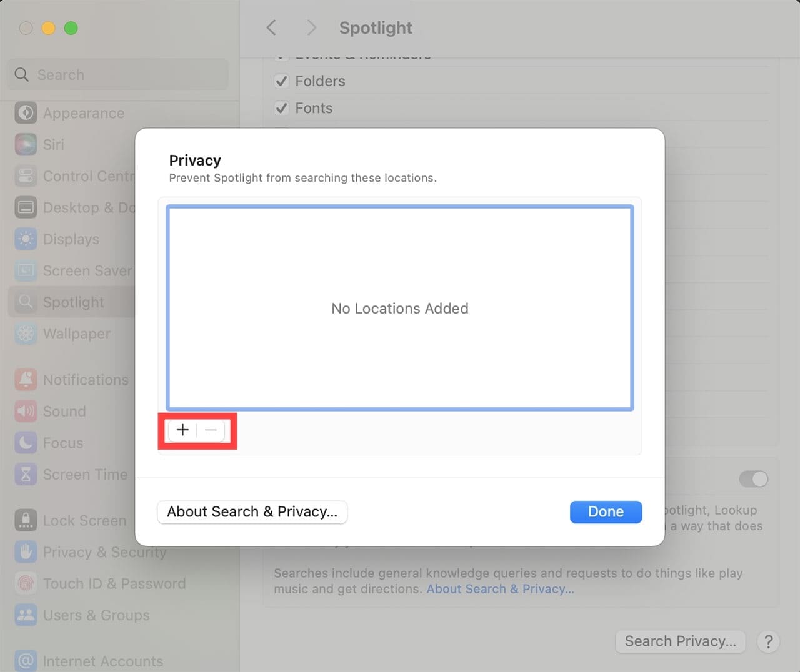Open the Touch ID & Password fingerprint icon
The height and width of the screenshot is (672, 800).
26,583
